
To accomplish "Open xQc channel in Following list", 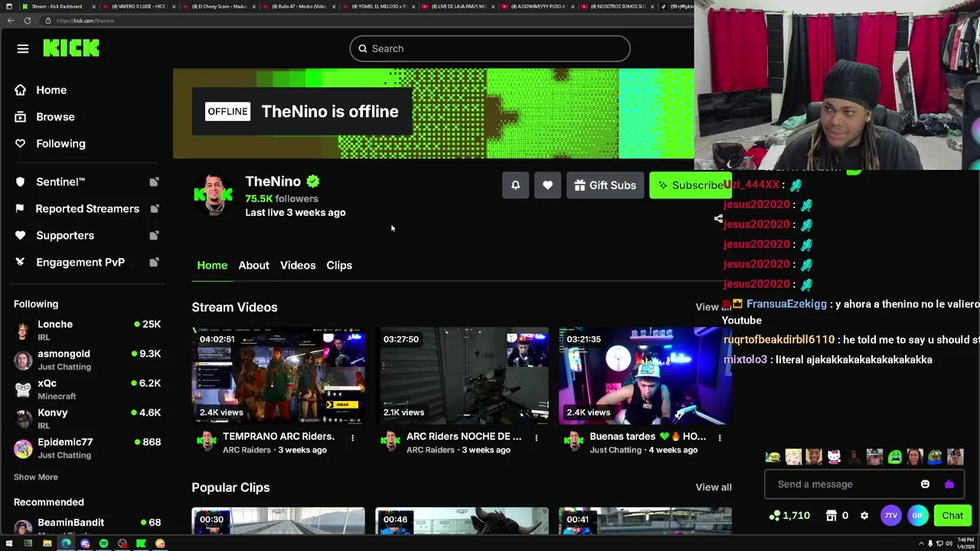I will [x=87, y=389].
